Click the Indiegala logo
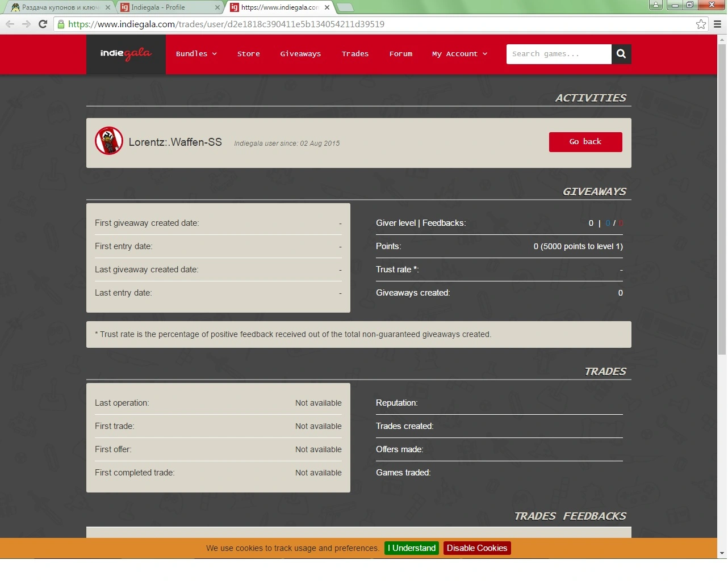 [x=126, y=54]
